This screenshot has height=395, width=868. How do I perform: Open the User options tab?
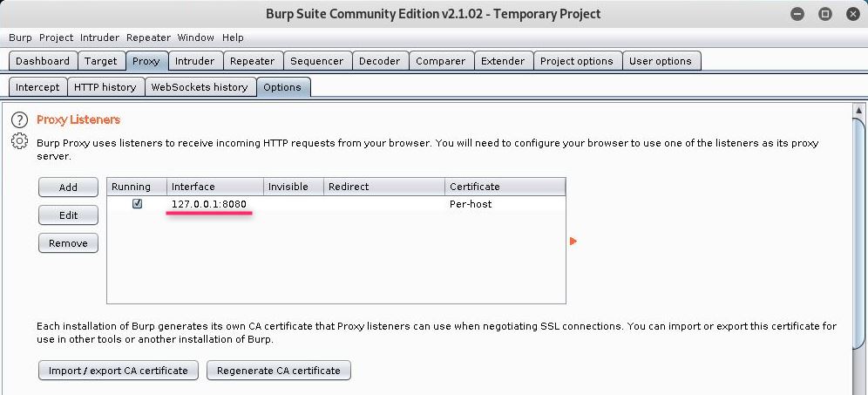pyautogui.click(x=661, y=61)
